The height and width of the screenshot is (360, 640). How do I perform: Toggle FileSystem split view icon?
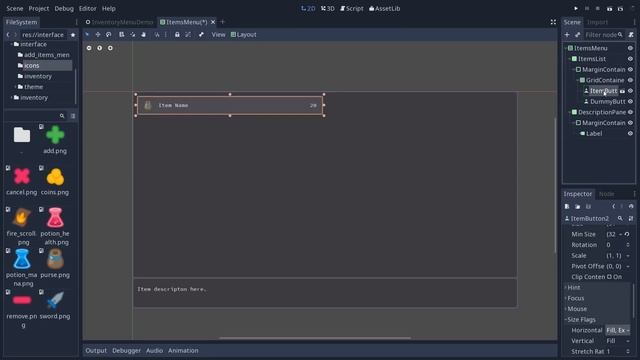[x=73, y=116]
